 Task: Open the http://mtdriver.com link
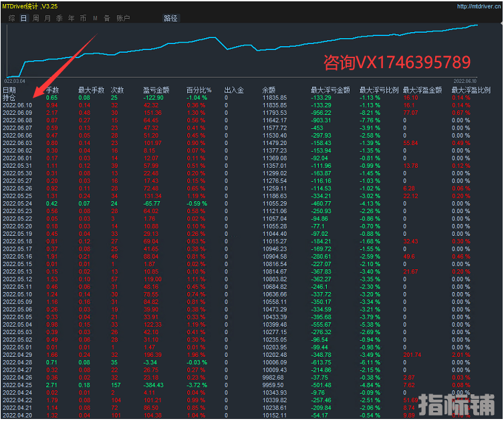(478, 7)
